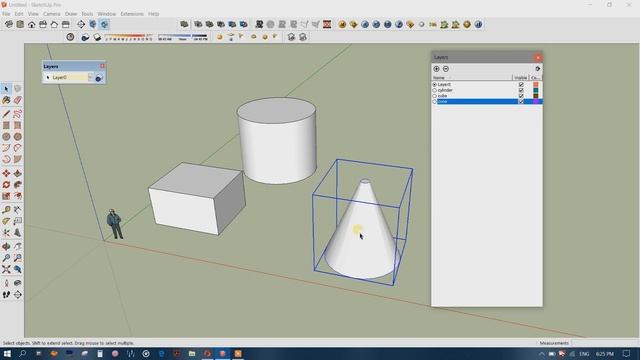Select the Rotate tool

click(6, 185)
